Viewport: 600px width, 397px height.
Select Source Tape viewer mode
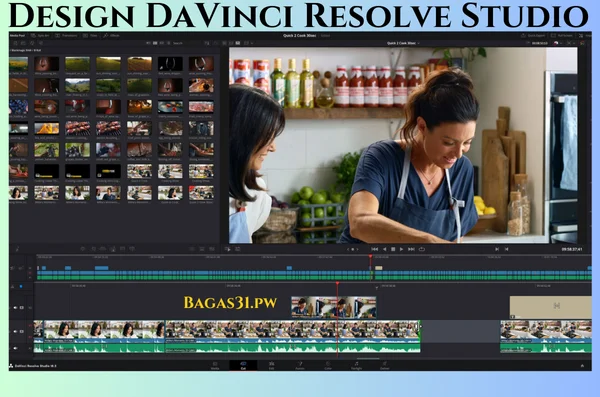pyautogui.click(x=231, y=43)
